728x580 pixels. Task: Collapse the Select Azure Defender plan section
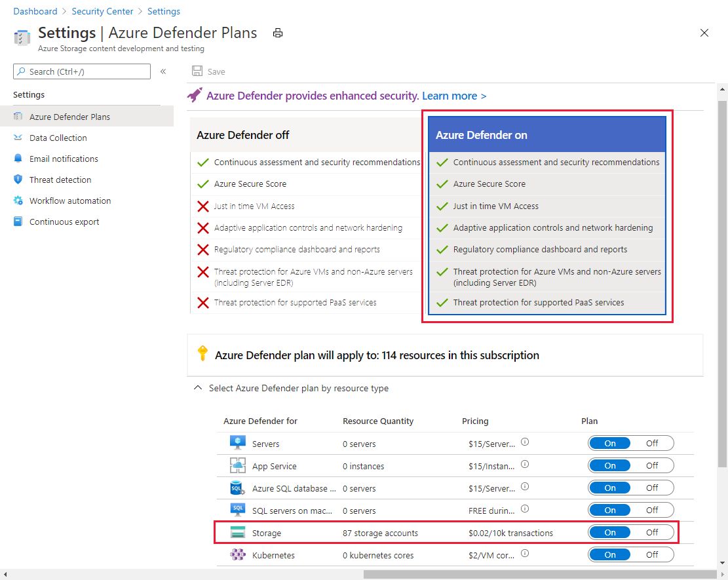(x=197, y=388)
